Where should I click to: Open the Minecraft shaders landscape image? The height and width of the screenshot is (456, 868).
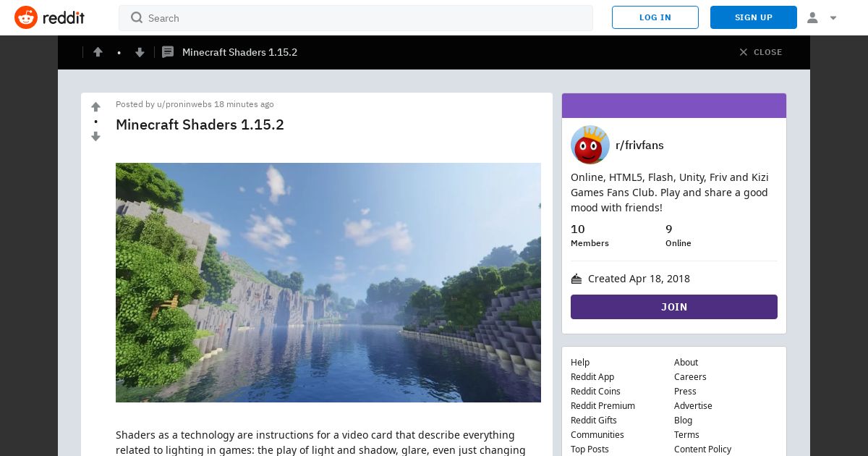click(328, 282)
